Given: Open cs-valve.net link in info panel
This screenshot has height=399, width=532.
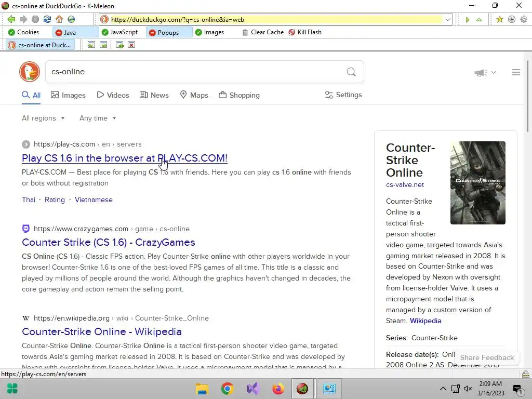Looking at the screenshot, I should point(405,184).
